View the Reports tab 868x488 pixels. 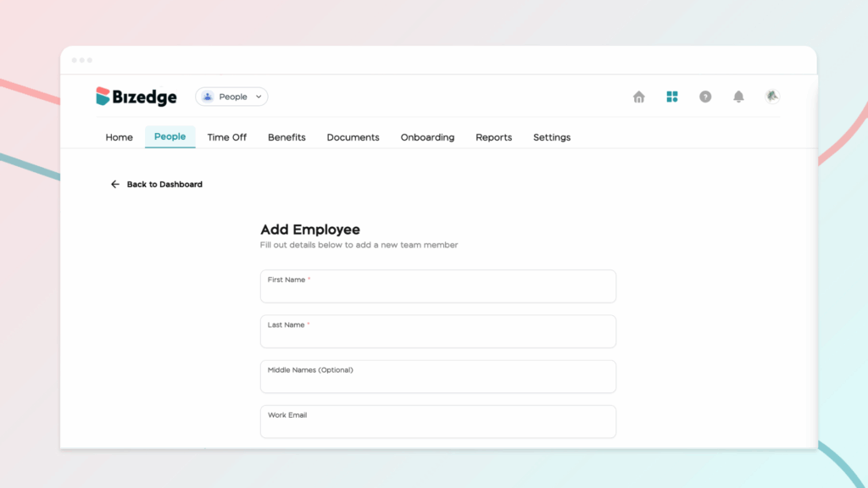tap(493, 137)
